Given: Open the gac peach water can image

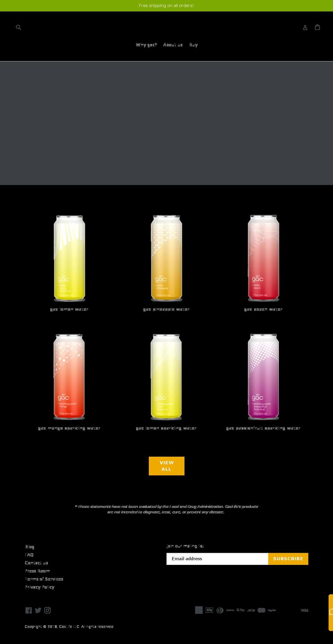Looking at the screenshot, I should tap(264, 259).
